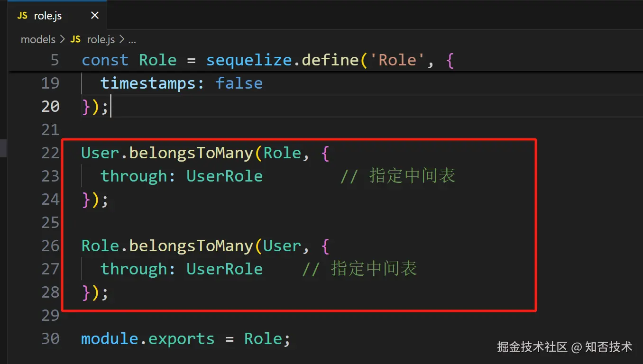
Task: Place cursor on timestamps on line 19
Action: (x=148, y=83)
